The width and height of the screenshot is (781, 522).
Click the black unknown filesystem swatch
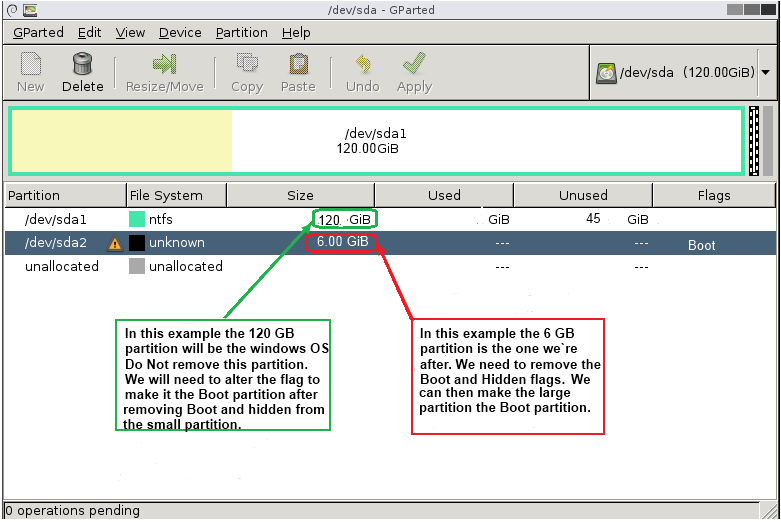[x=136, y=243]
